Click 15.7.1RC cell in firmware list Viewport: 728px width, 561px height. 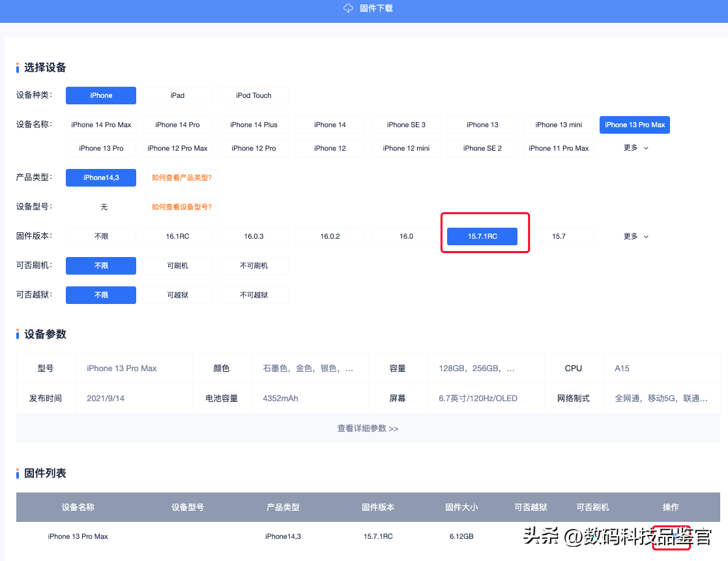(378, 536)
